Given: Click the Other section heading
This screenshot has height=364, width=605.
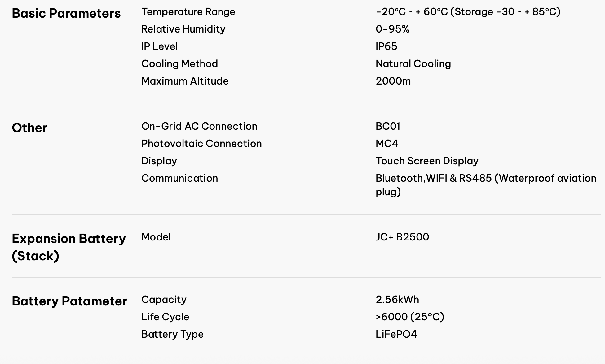Looking at the screenshot, I should point(29,128).
